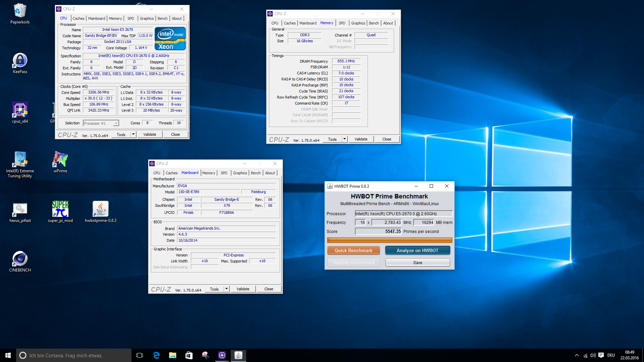Click the HWBOT Prime window title icon
The height and width of the screenshot is (362, 644).
coord(330,186)
